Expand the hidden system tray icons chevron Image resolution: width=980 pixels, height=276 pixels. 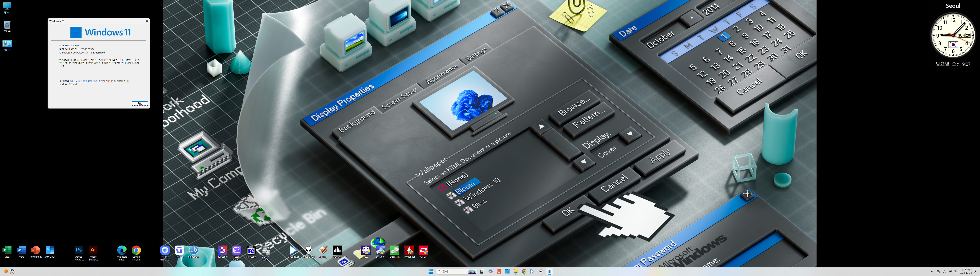[x=932, y=271]
